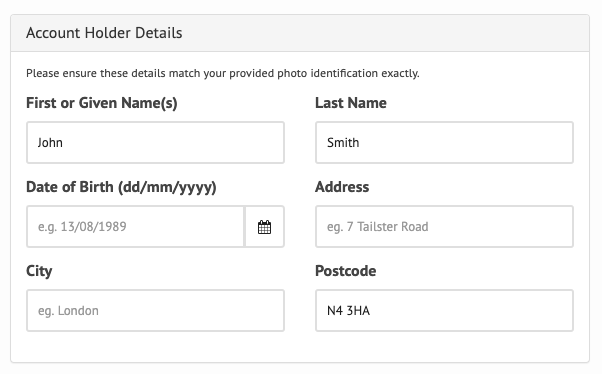Viewport: 602px width, 374px height.
Task: Click the photo identification instruction text
Action: point(223,73)
